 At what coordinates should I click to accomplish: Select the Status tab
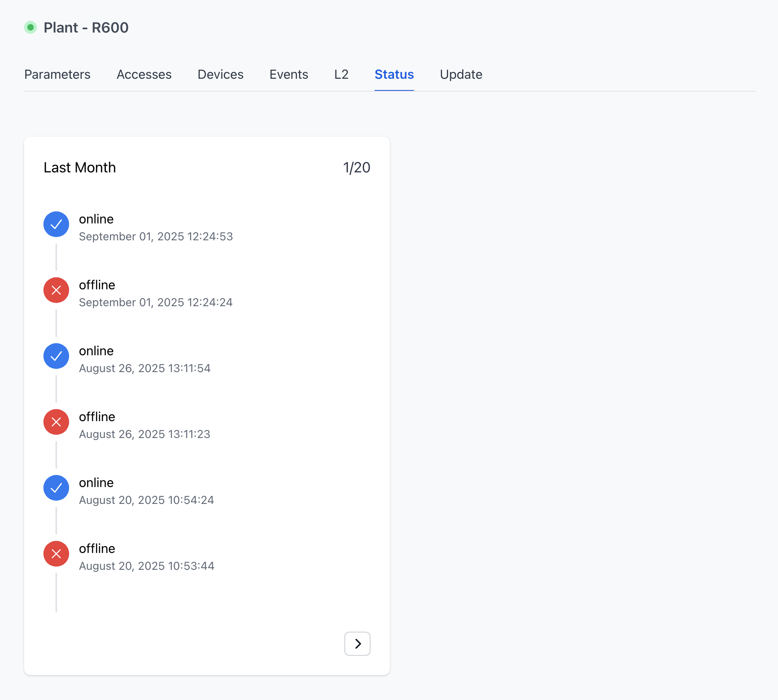[x=394, y=74]
